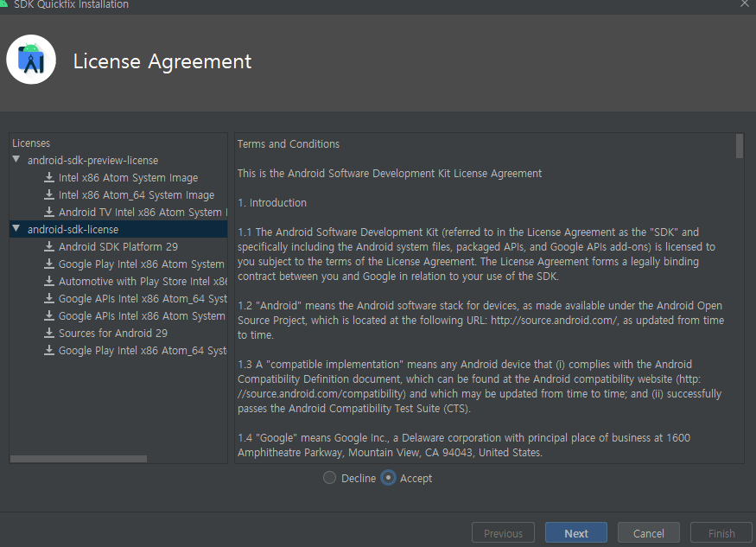Select Automotive with Play Store Intel item
This screenshot has width=756, height=547.
(x=143, y=281)
